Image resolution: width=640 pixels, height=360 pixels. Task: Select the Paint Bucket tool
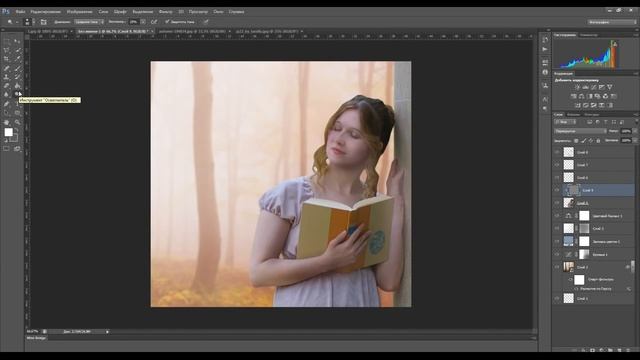[x=17, y=86]
